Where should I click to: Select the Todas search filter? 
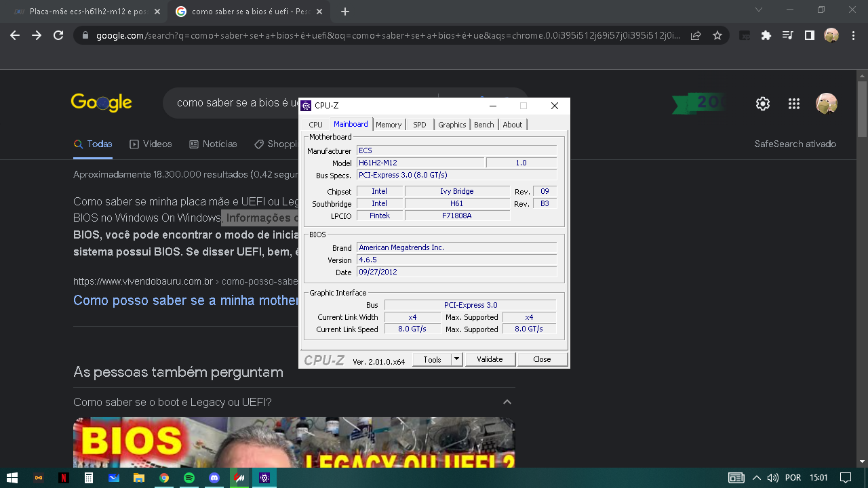[x=93, y=144]
